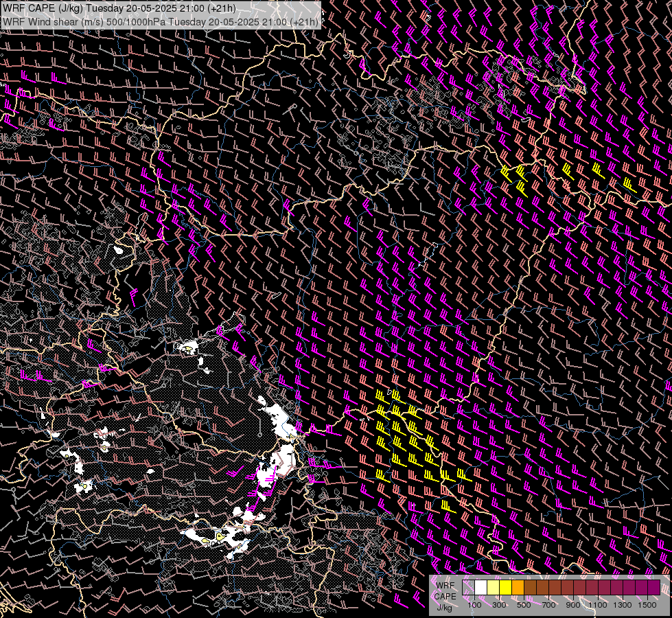This screenshot has width=672, height=618.
Task: Select the white CAPE legend swatch
Action: point(481,587)
